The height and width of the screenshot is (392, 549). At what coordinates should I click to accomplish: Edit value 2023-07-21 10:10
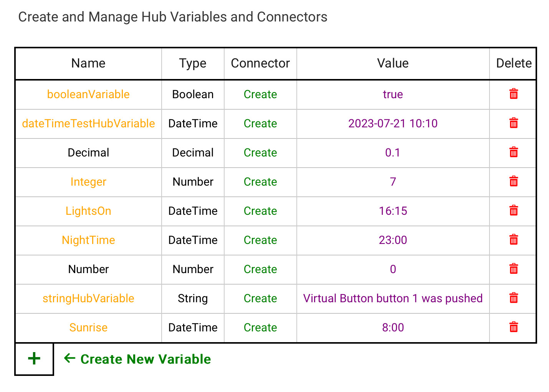point(393,124)
